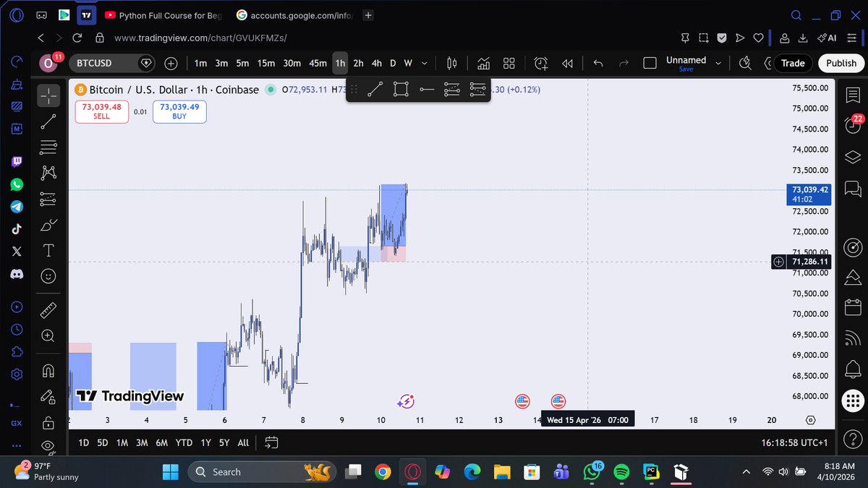Viewport: 868px width, 488px height.
Task: Pick the horizontal ray in floating toolbar
Action: click(427, 90)
